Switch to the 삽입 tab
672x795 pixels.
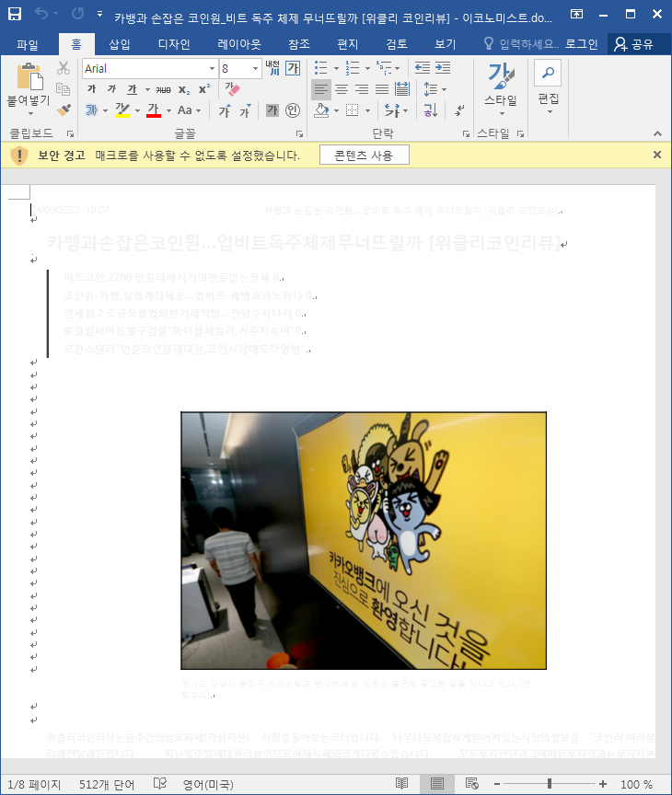pyautogui.click(x=120, y=44)
